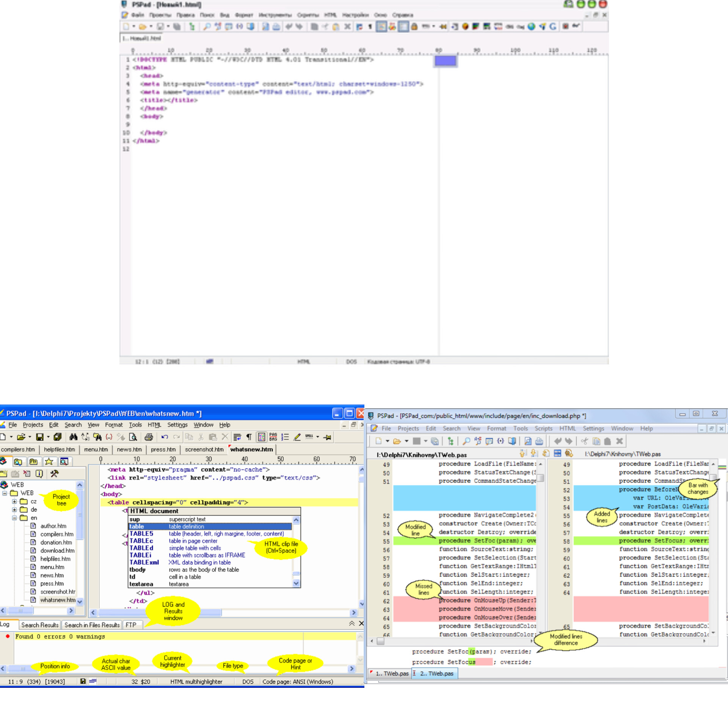Screen dimensions: 728x728
Task: Click the magnifier Find icon in right toolbar
Action: [466, 441]
